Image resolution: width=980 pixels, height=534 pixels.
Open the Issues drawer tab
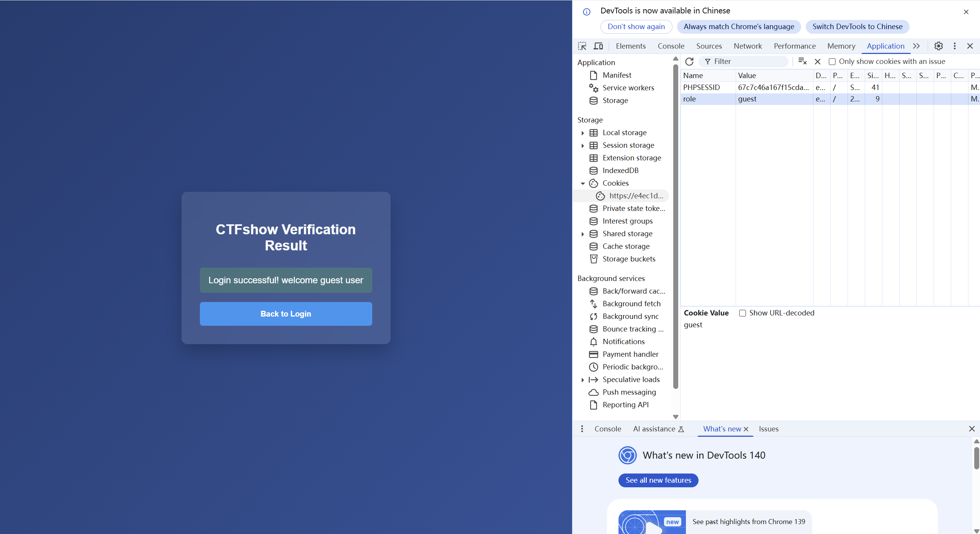[769, 429]
